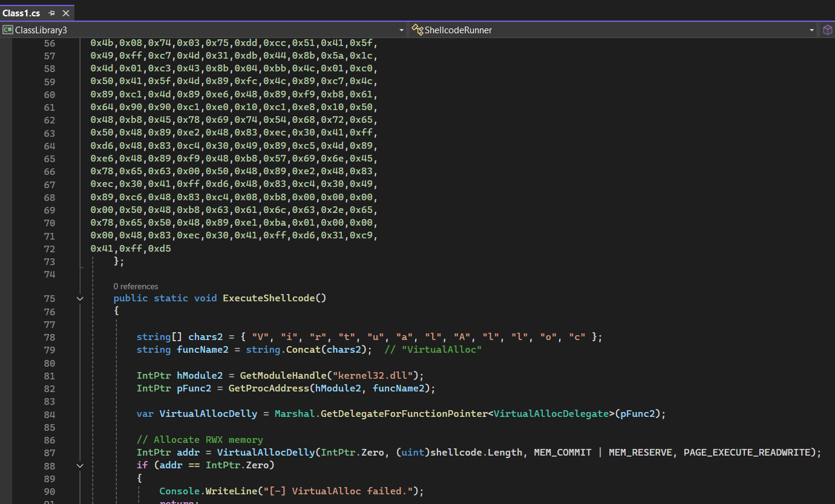Screen dimensions: 835x504
Task: Click the 0x41,0xff,0xd5 bytes on line 72
Action: point(131,248)
